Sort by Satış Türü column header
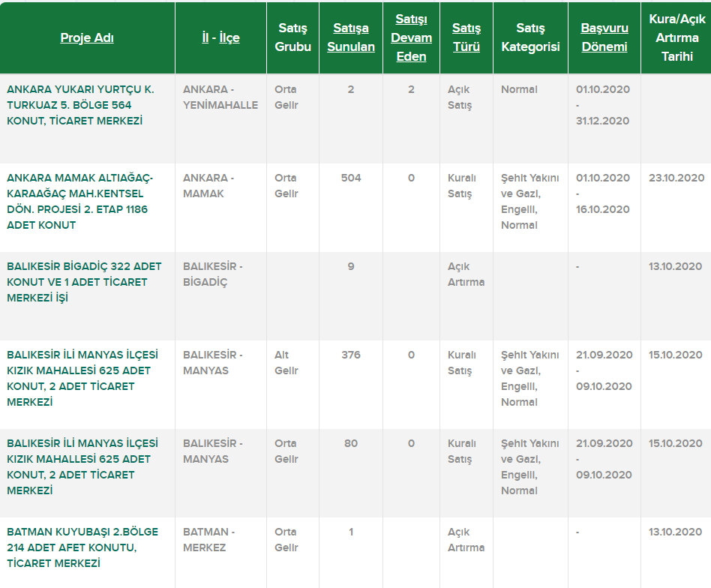The image size is (711, 588). click(466, 37)
